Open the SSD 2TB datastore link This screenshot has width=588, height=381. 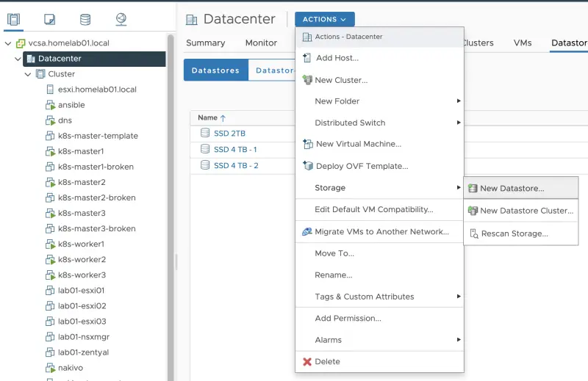[x=229, y=134]
